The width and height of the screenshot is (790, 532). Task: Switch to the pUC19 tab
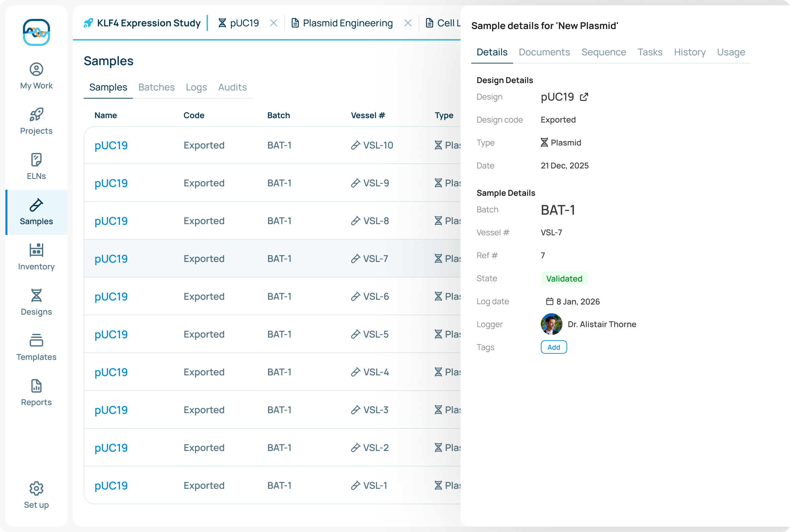(239, 23)
